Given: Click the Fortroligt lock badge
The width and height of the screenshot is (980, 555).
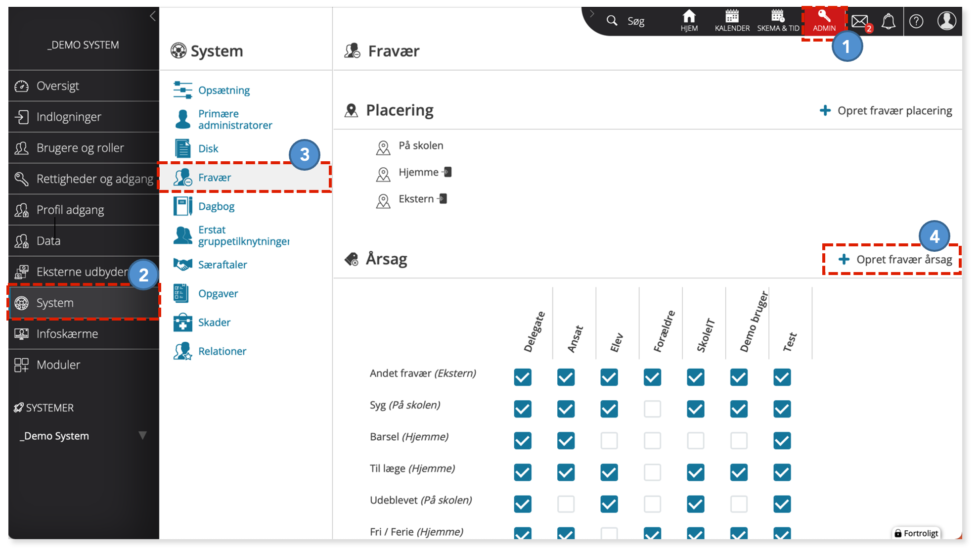Looking at the screenshot, I should click(x=916, y=533).
